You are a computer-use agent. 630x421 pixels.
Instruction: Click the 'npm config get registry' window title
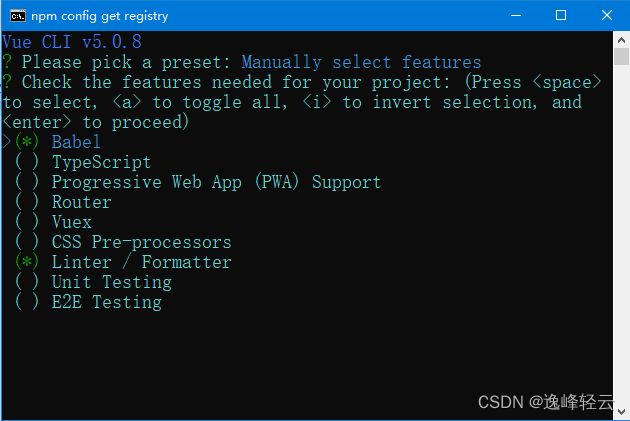[x=100, y=16]
